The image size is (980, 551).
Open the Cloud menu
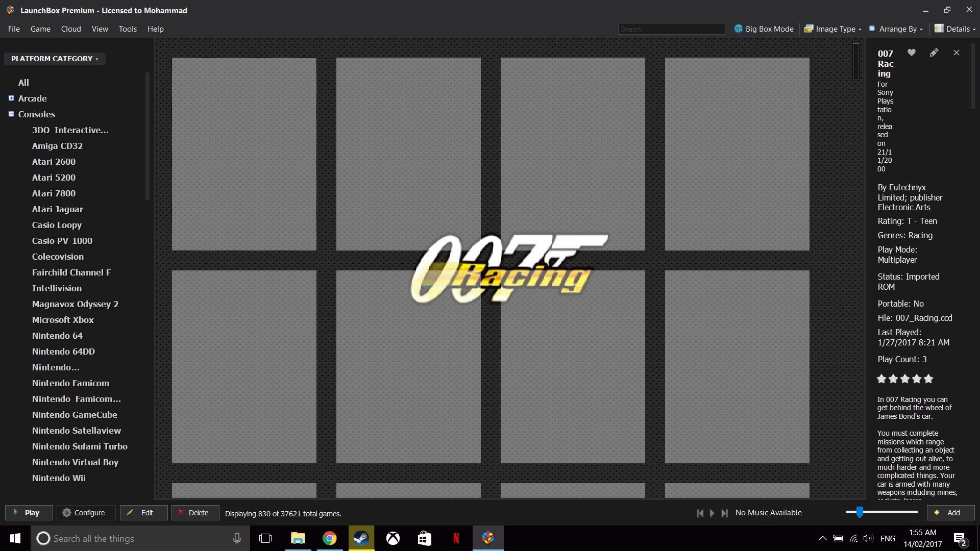(71, 29)
